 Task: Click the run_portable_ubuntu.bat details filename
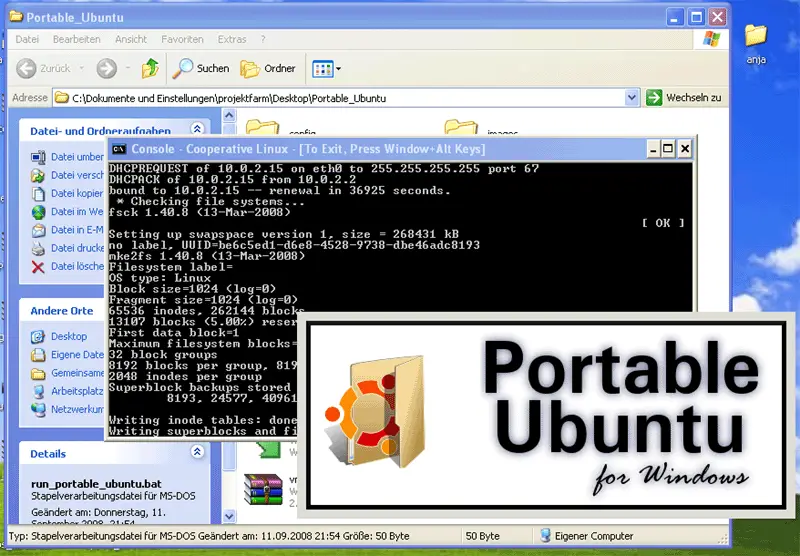[x=96, y=484]
